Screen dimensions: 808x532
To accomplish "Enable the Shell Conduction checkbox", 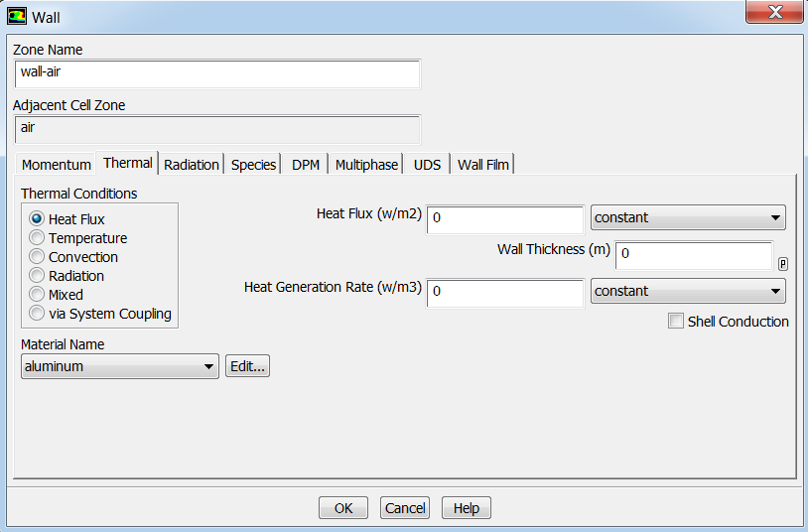I will tap(676, 321).
